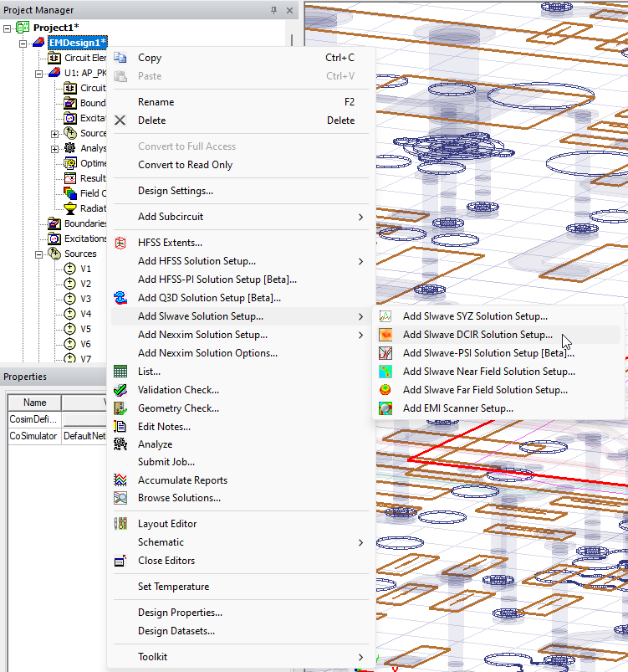This screenshot has height=672, width=628.
Task: Click the List table icon
Action: point(120,372)
